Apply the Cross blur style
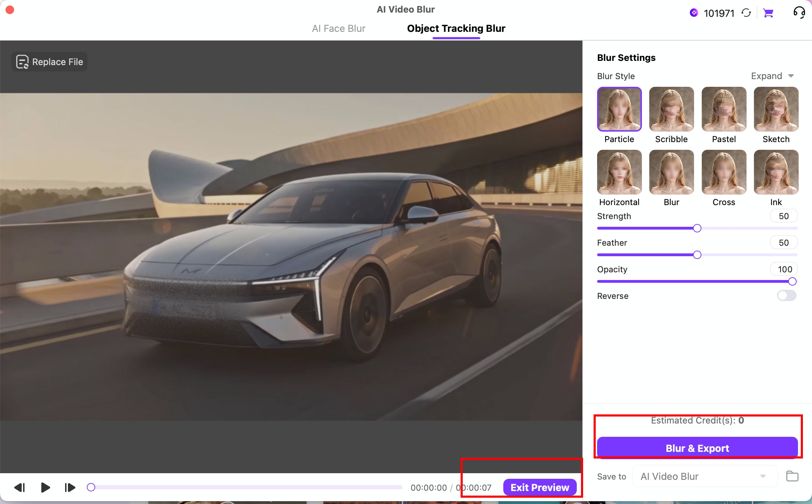 pyautogui.click(x=724, y=172)
